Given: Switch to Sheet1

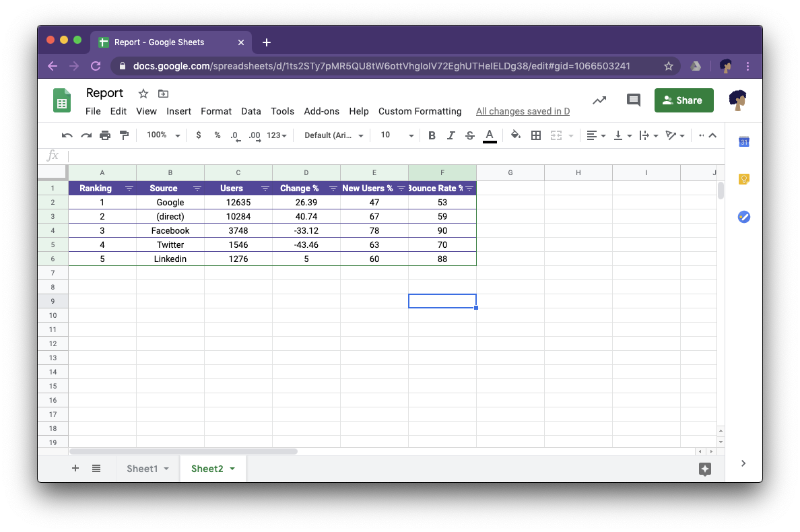Looking at the screenshot, I should tap(142, 468).
